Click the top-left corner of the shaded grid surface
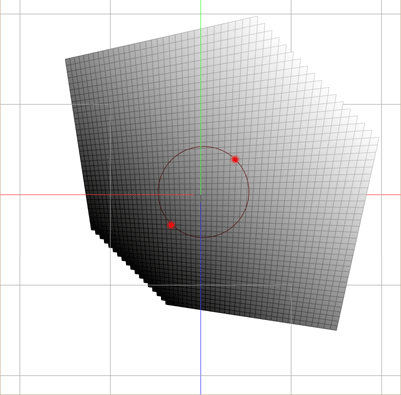401x395 pixels. pos(66,59)
